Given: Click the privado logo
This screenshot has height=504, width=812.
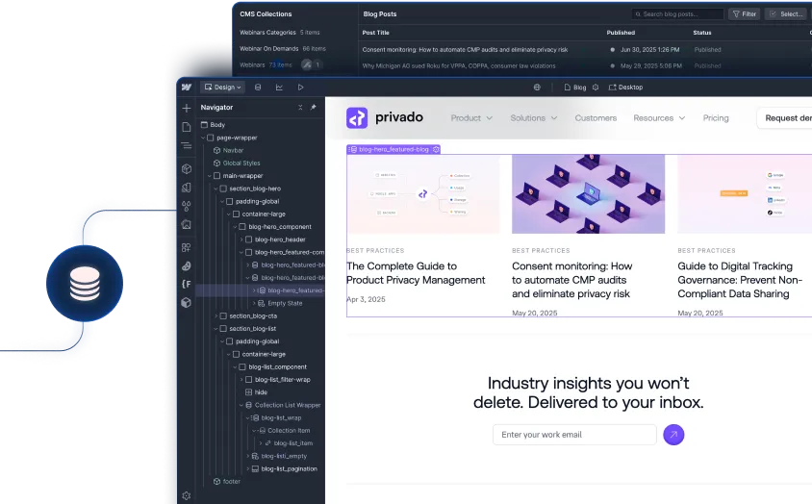Looking at the screenshot, I should pyautogui.click(x=385, y=117).
